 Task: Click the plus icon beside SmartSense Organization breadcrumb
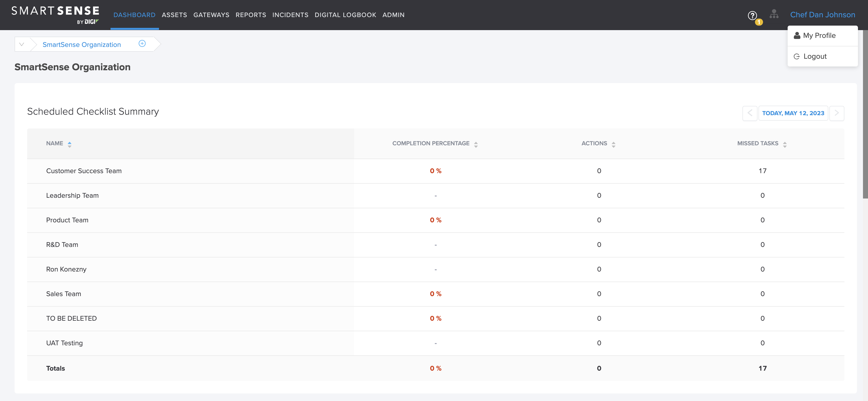click(x=142, y=43)
